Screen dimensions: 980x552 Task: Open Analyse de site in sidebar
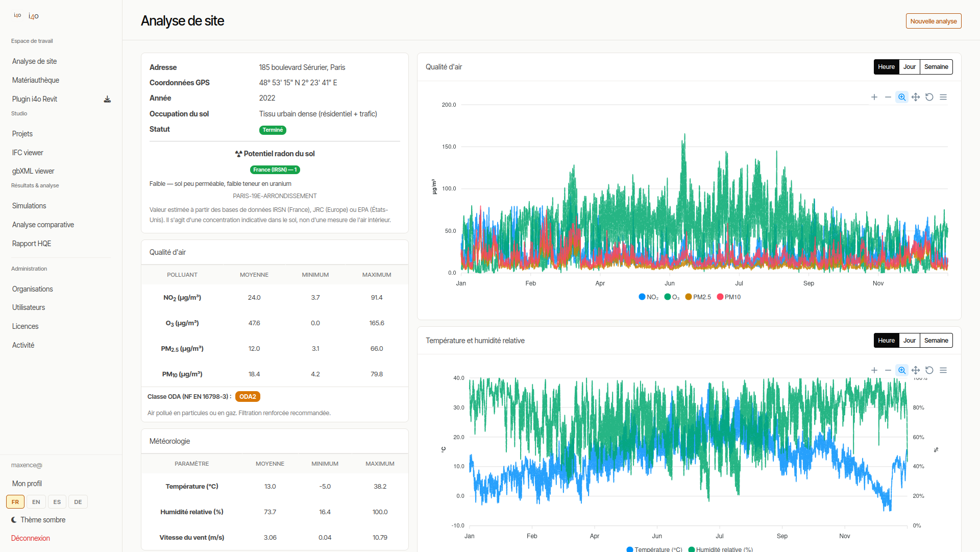[35, 61]
